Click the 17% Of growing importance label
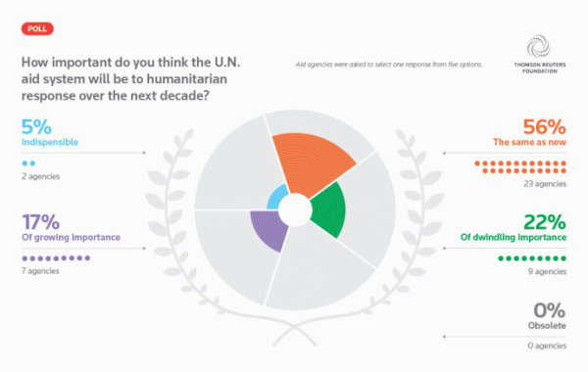The width and height of the screenshot is (588, 372). pyautogui.click(x=71, y=227)
